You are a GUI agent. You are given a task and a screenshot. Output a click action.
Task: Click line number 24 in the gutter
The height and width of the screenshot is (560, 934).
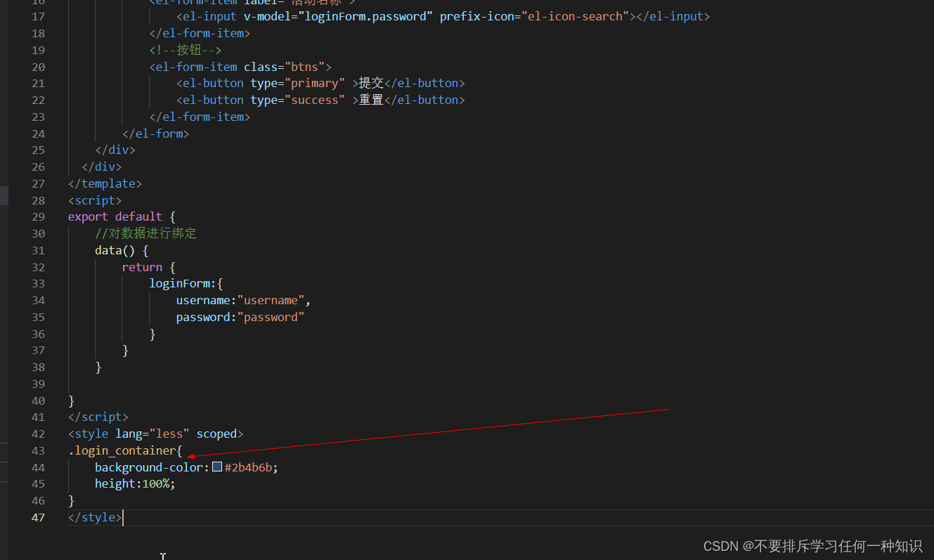(x=38, y=134)
